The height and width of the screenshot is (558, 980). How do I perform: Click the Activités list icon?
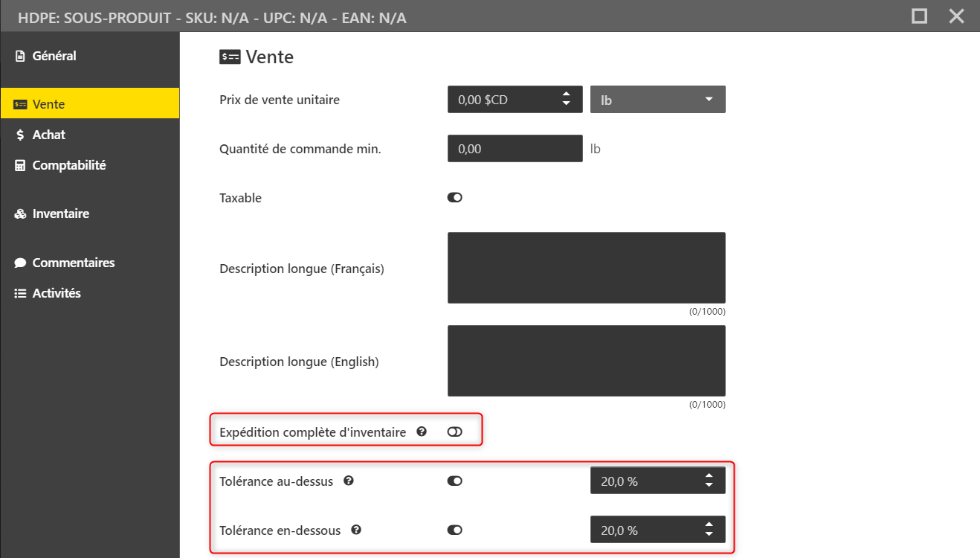point(20,293)
